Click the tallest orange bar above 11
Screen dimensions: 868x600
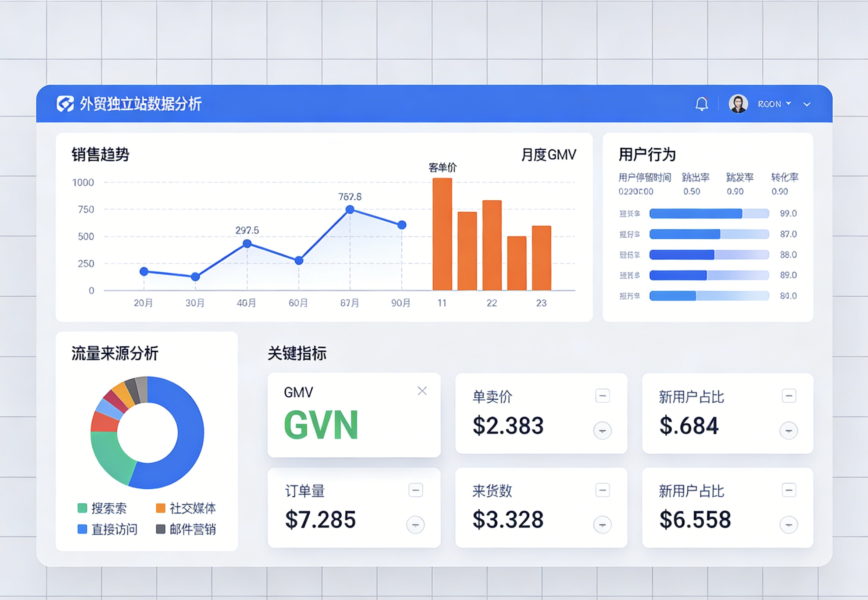pos(442,234)
